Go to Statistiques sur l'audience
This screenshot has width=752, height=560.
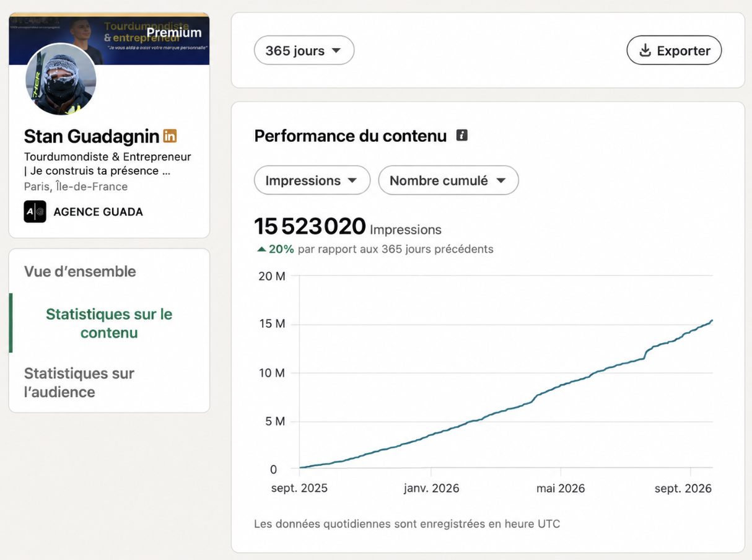[79, 382]
